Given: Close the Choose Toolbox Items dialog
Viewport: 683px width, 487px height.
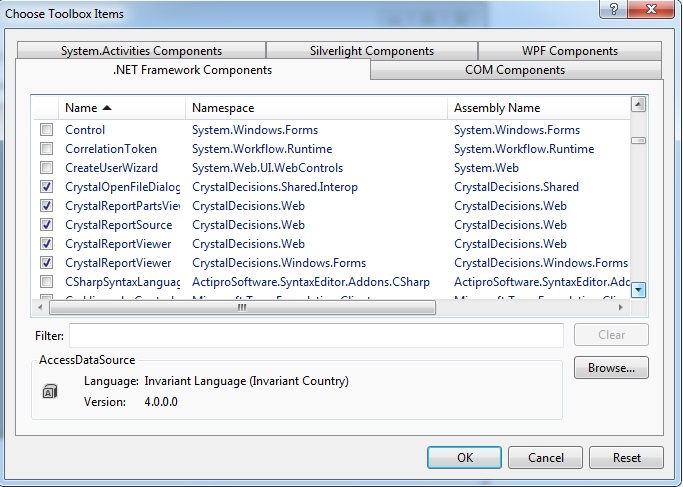Looking at the screenshot, I should (651, 9).
